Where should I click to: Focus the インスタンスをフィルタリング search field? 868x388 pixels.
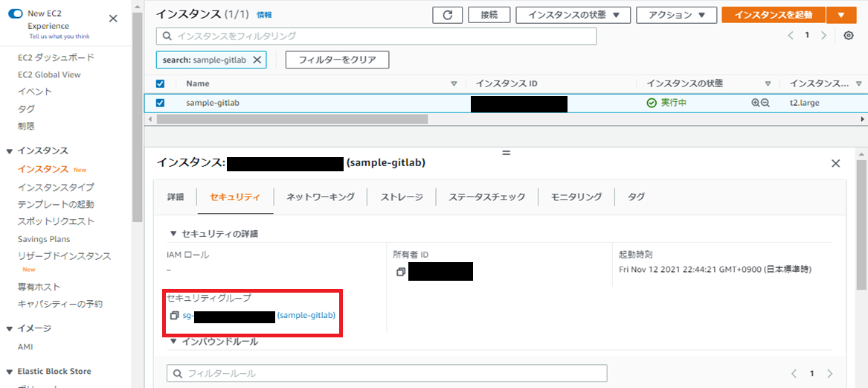[x=376, y=36]
